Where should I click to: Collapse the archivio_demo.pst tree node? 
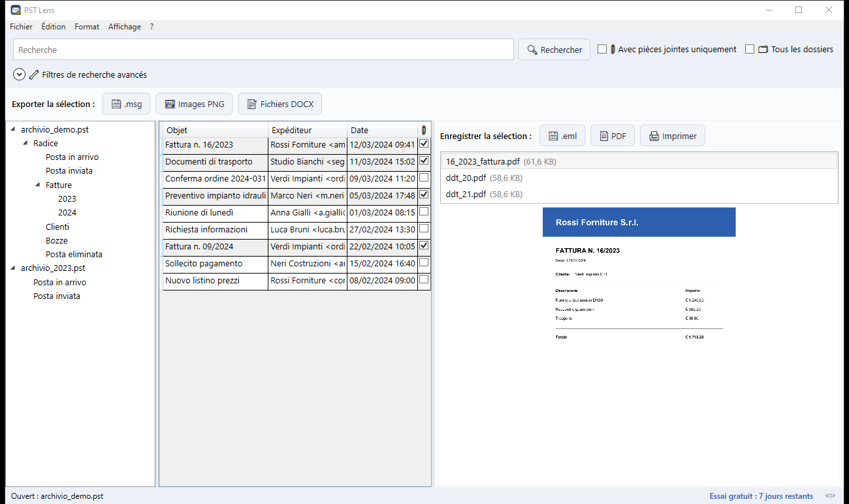(x=14, y=129)
